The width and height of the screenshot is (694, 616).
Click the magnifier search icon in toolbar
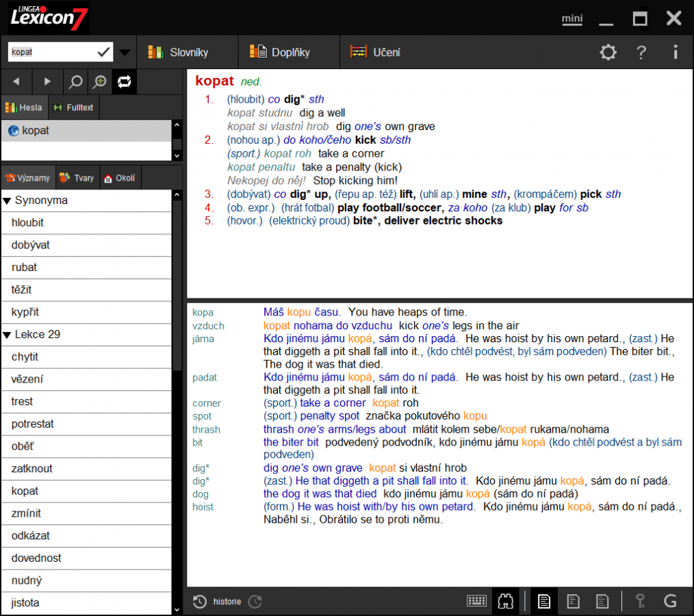74,81
